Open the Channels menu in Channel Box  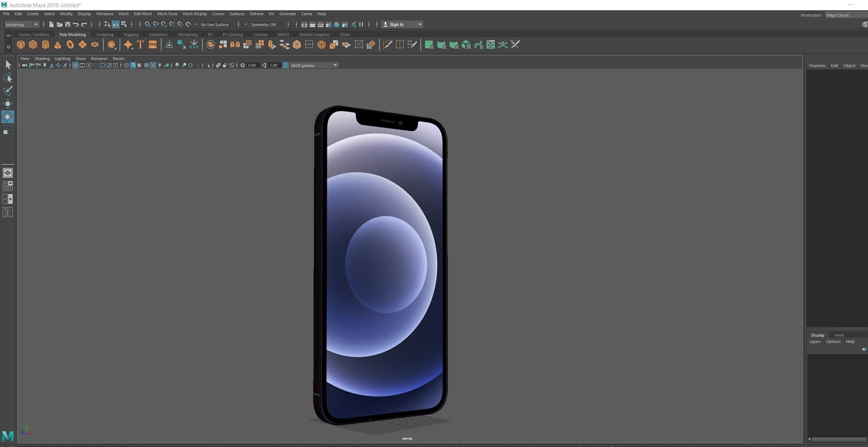click(x=817, y=66)
